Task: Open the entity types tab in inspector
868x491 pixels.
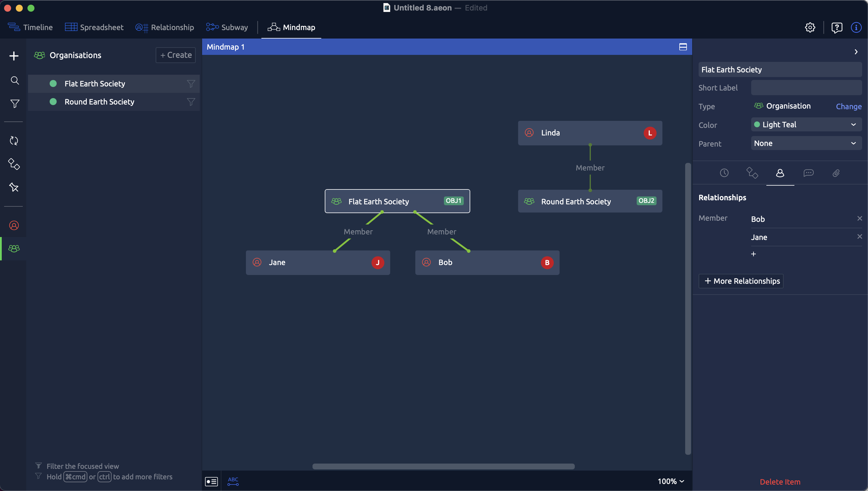Action: pyautogui.click(x=752, y=173)
